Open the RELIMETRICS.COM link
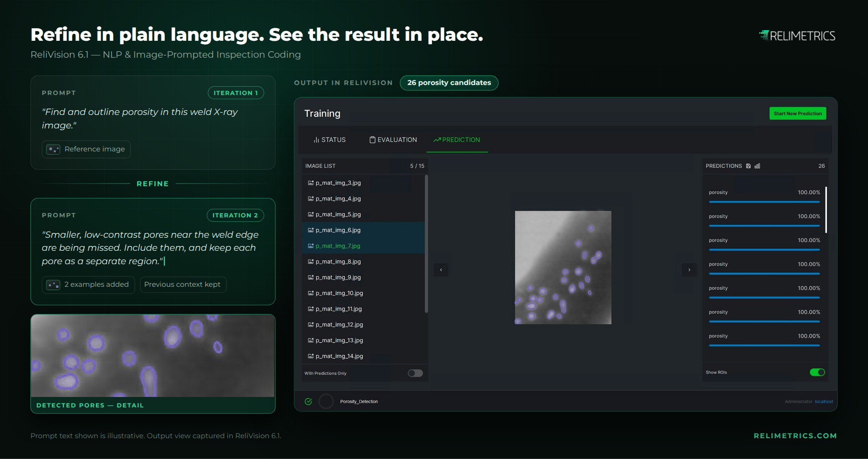The width and height of the screenshot is (868, 459). (795, 436)
